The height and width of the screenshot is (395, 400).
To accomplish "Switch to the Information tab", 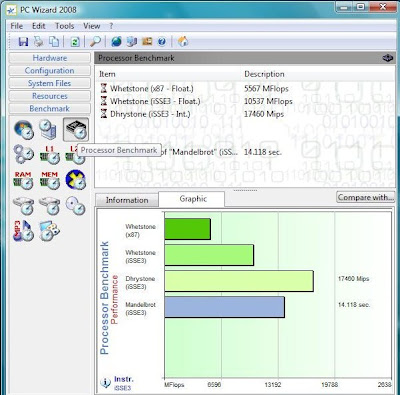I will pos(127,200).
